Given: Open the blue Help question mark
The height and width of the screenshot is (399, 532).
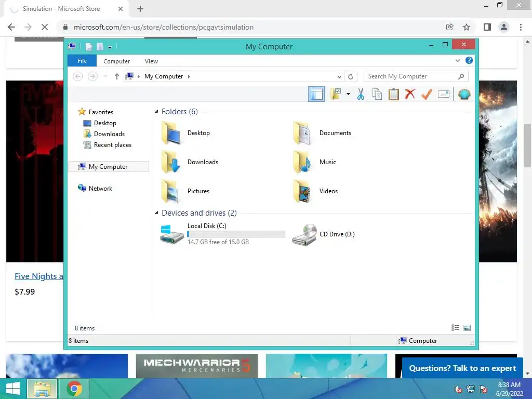Looking at the screenshot, I should point(469,60).
